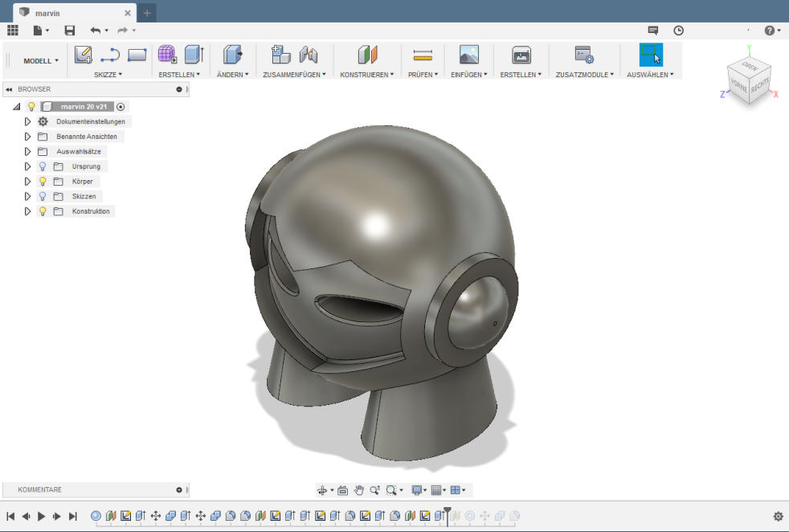Select the line and arc sketch tool
This screenshot has height=532, width=789.
click(x=110, y=55)
